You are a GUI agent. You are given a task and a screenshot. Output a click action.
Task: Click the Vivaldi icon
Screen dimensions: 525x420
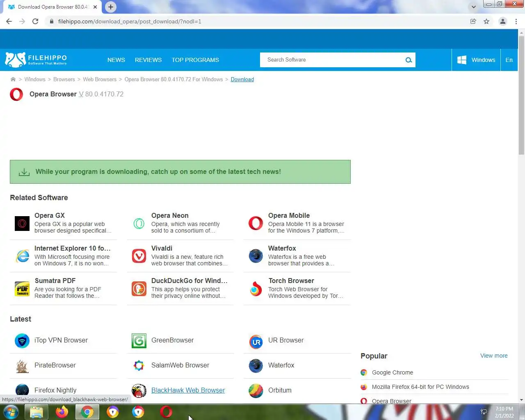[139, 256]
